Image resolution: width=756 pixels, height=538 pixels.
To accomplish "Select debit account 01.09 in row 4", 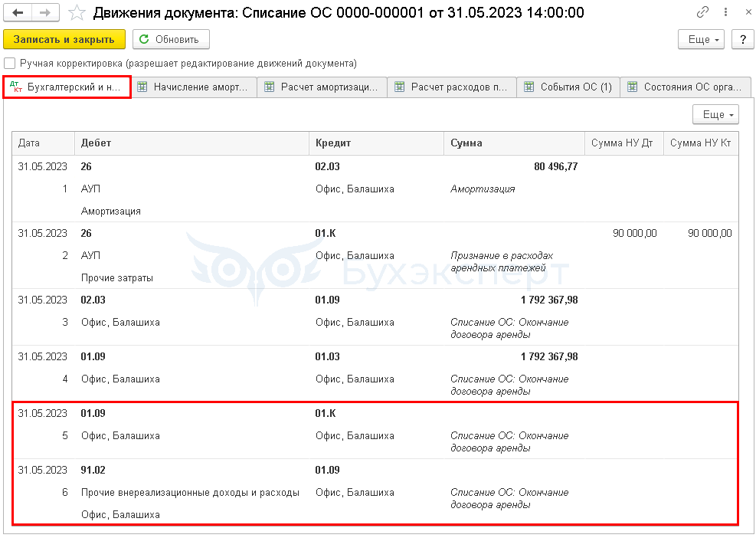I will tap(93, 357).
